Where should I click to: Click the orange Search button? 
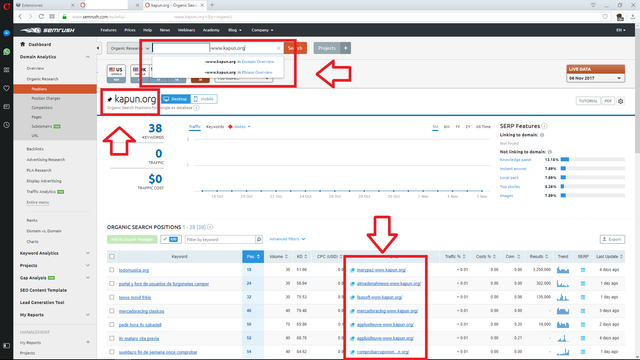[295, 48]
